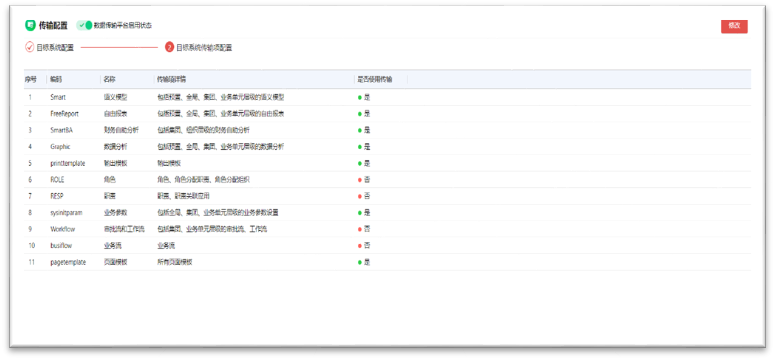Click the 传输配置 page title
Viewport: 776px width, 360px height.
[x=53, y=25]
